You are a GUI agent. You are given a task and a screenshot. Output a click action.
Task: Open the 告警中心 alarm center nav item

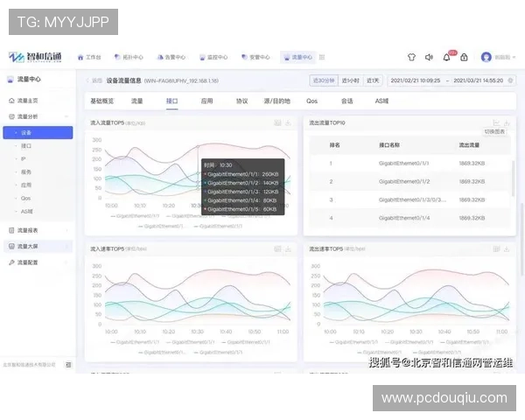click(x=171, y=57)
